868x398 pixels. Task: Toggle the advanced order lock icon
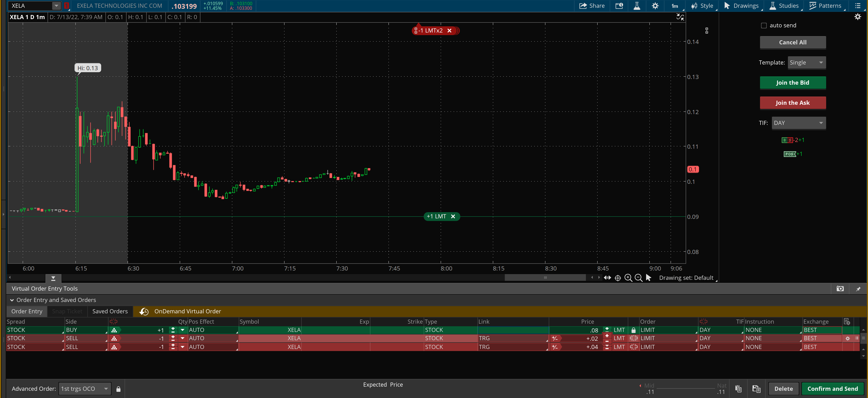pyautogui.click(x=118, y=389)
